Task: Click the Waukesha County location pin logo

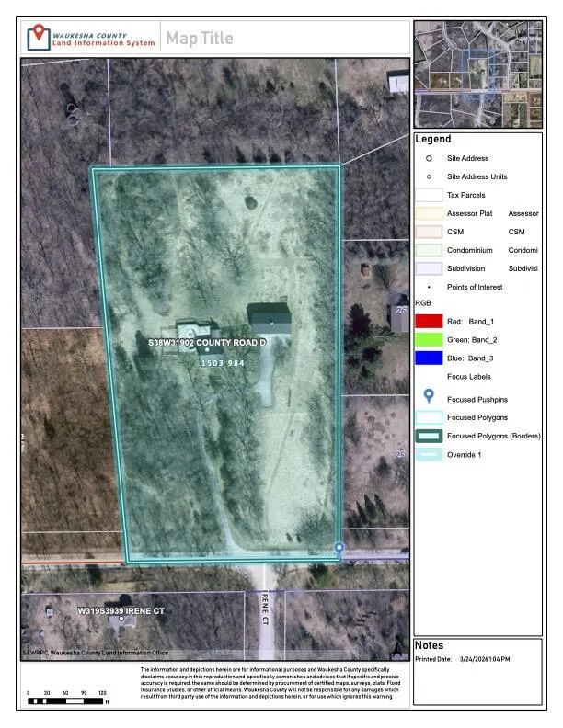Action: point(38,38)
